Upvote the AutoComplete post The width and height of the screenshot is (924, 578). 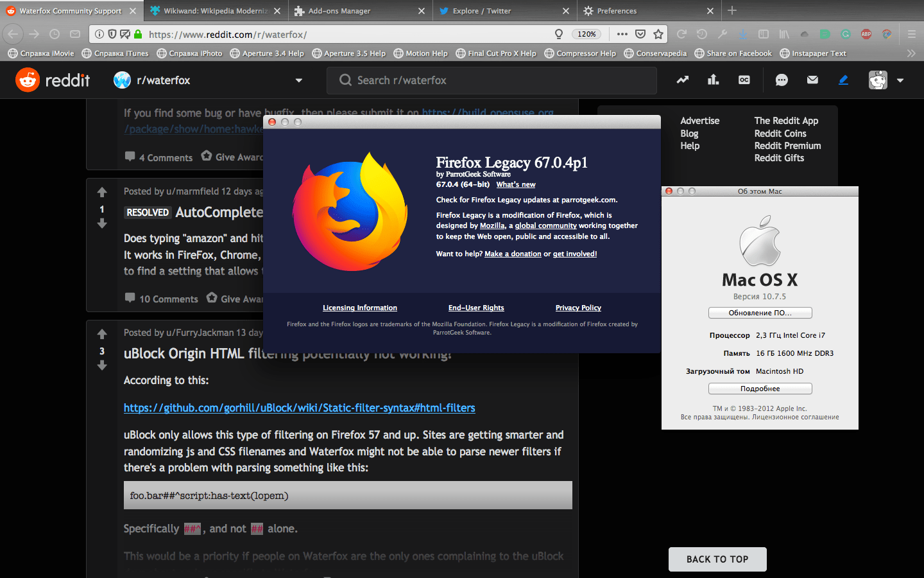point(102,192)
